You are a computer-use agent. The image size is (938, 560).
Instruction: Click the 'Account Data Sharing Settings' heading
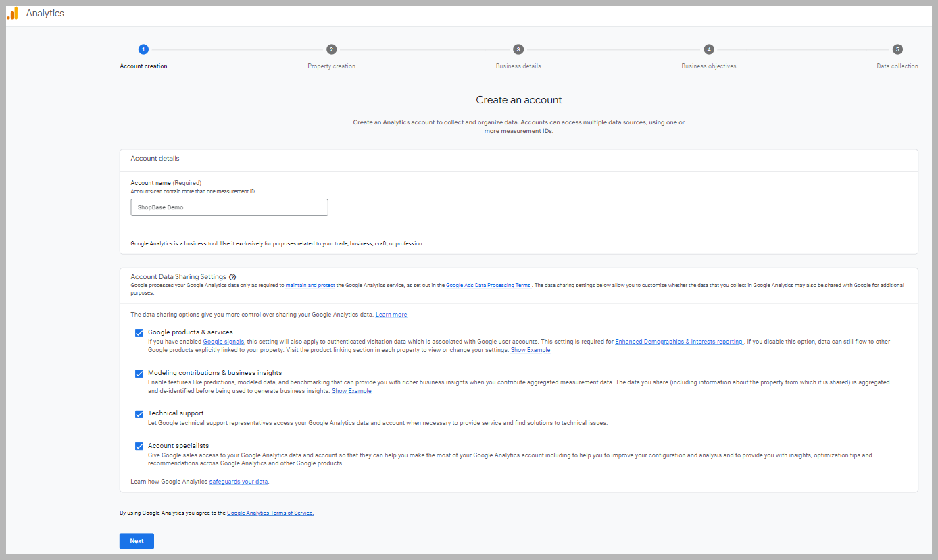(178, 277)
